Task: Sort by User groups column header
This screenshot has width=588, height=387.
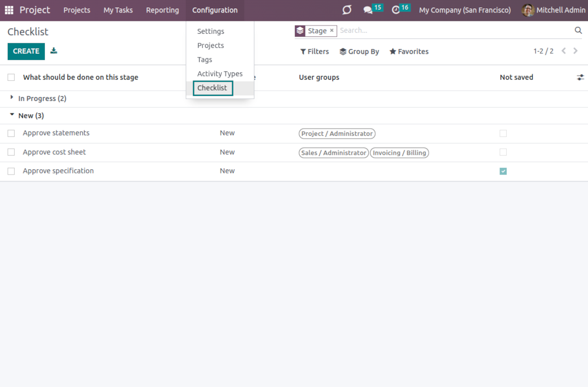Action: click(x=319, y=77)
